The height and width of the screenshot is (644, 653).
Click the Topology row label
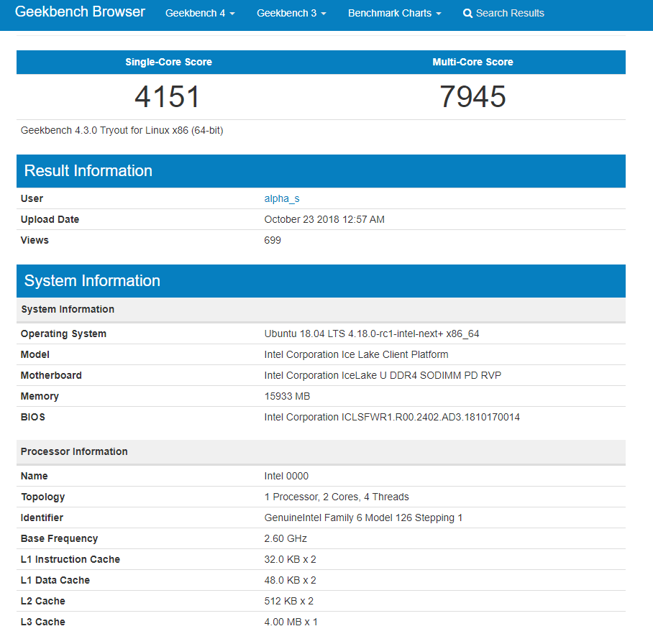[43, 497]
